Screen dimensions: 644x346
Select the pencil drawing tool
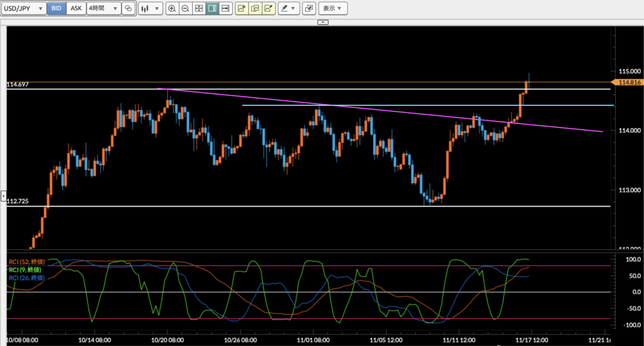[x=286, y=8]
